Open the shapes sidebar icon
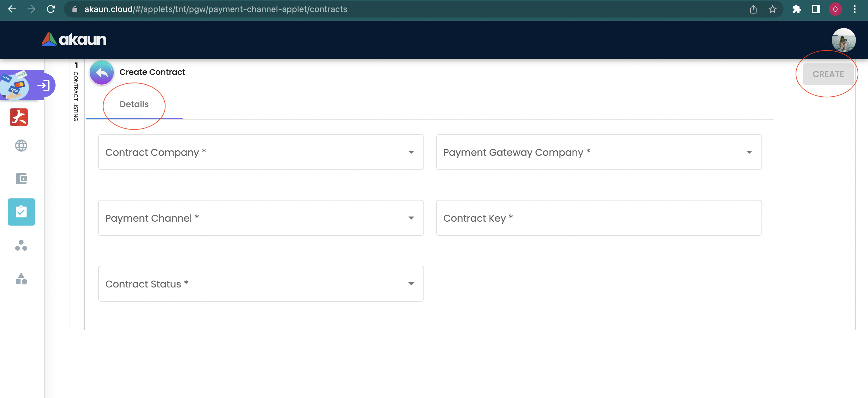This screenshot has height=398, width=868. coord(21,278)
